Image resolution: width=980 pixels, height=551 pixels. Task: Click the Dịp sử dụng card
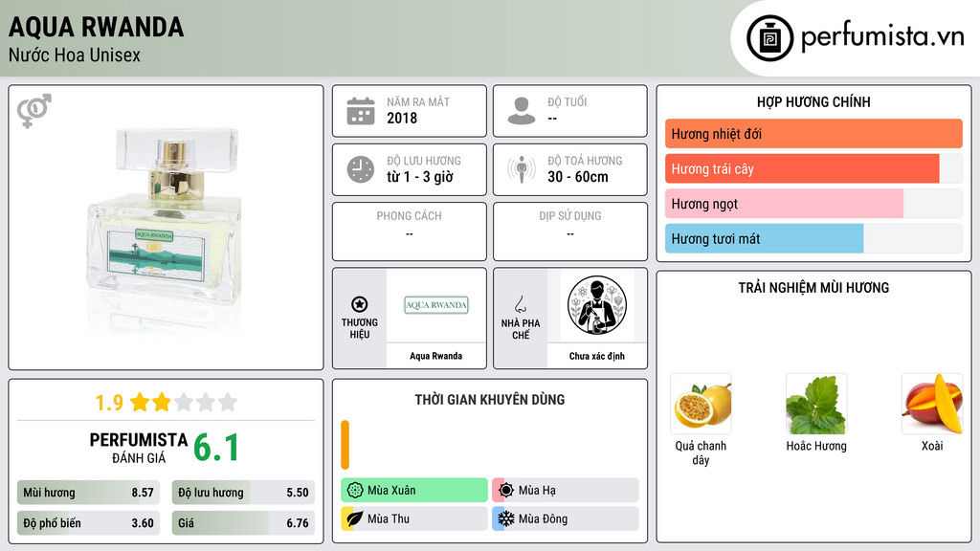tap(570, 231)
